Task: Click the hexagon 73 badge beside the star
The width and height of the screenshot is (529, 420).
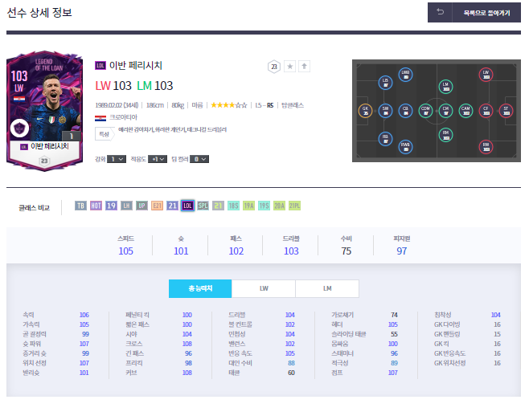Action: pos(274,67)
